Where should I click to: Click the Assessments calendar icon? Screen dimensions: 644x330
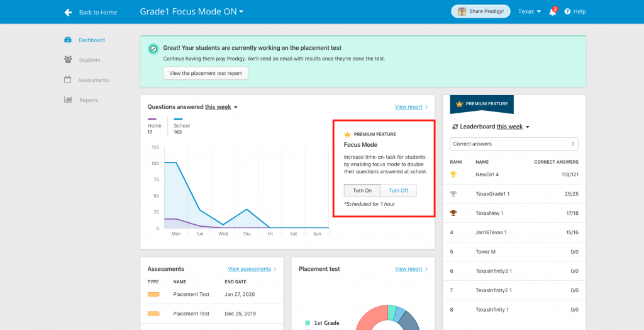tap(68, 79)
